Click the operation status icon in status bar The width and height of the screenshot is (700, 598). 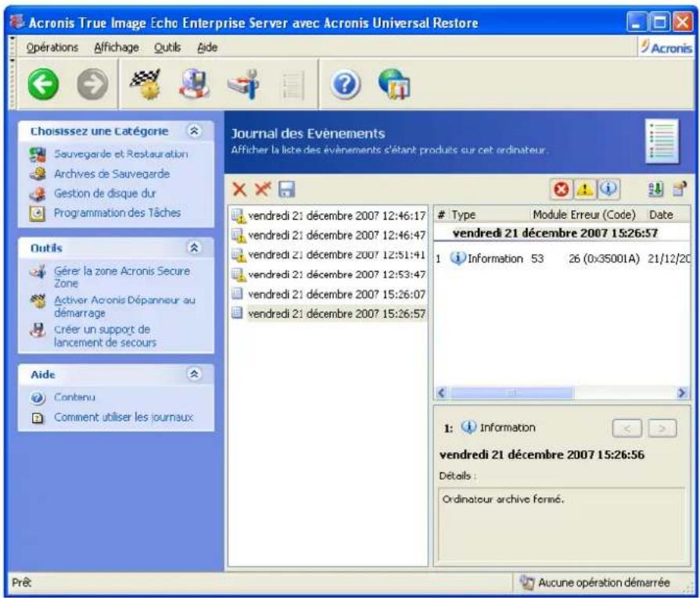pos(527,582)
